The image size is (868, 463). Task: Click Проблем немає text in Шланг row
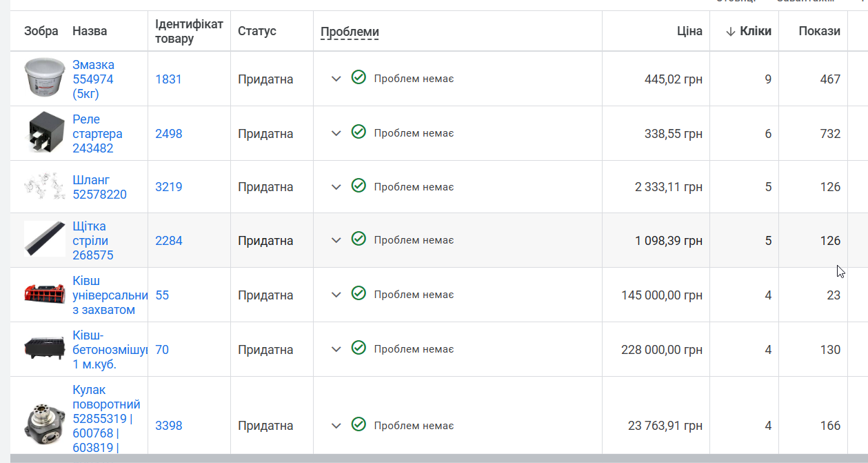point(414,186)
